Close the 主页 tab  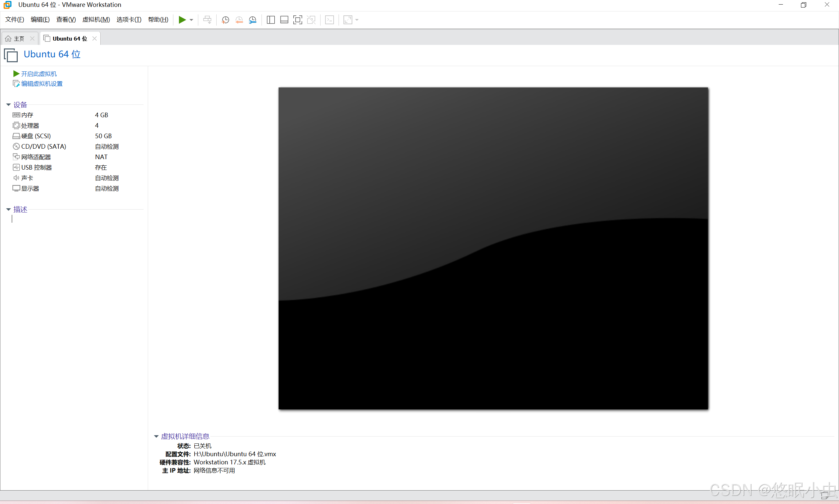coord(32,39)
